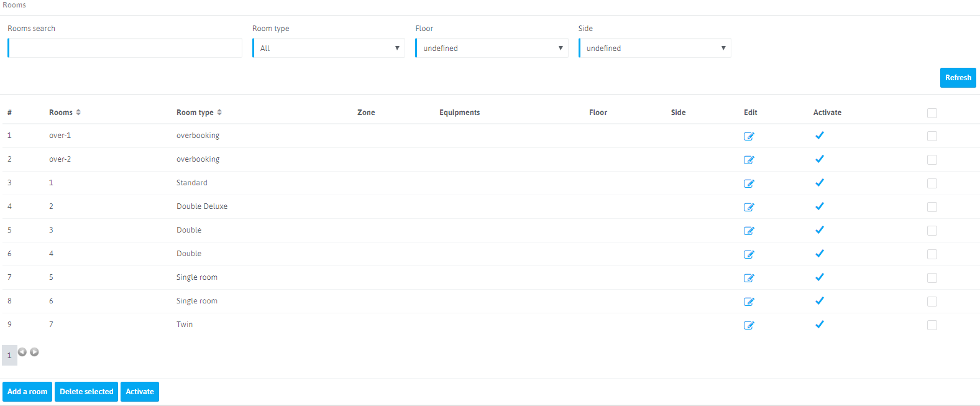
Task: Click the Refresh button
Action: click(x=958, y=78)
